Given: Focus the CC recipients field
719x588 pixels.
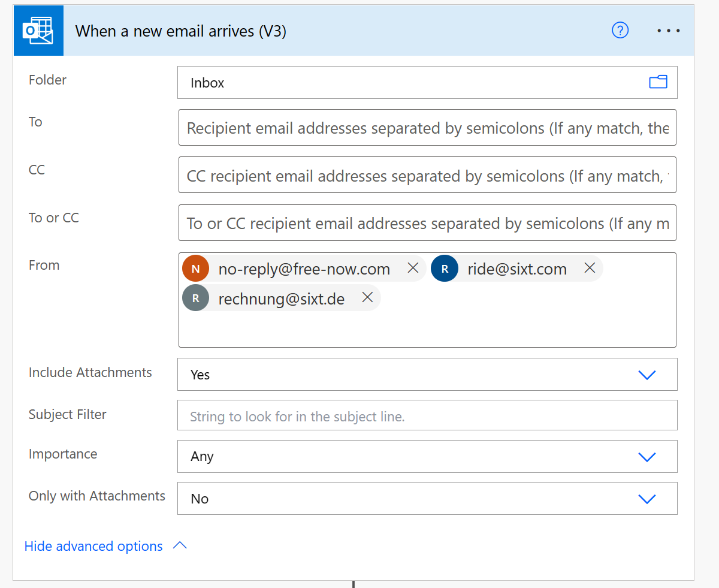Looking at the screenshot, I should 427,175.
